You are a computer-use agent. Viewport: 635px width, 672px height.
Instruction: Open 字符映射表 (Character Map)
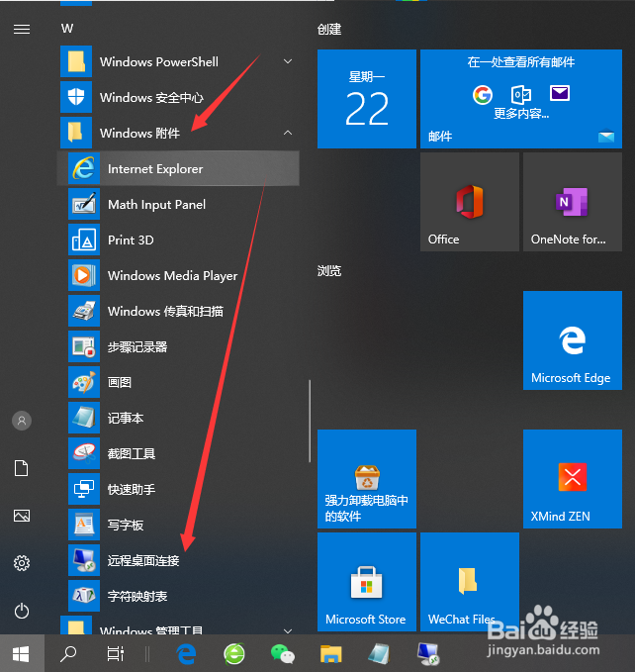178,596
